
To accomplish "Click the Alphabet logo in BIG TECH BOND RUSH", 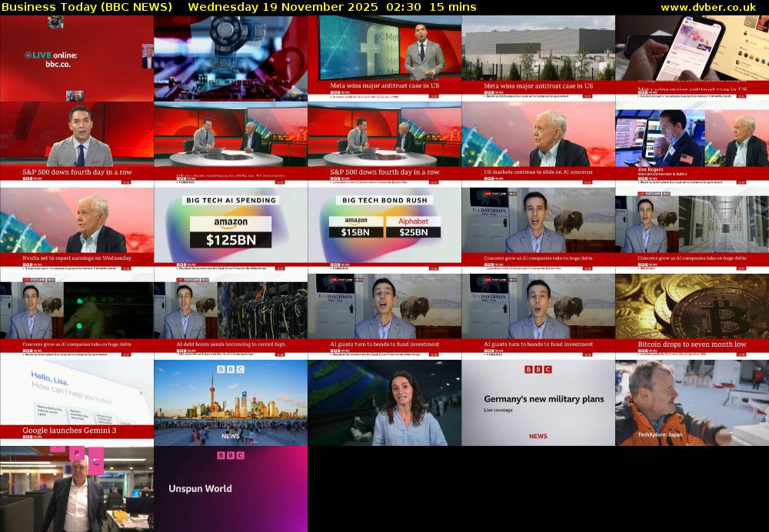I will [x=415, y=220].
